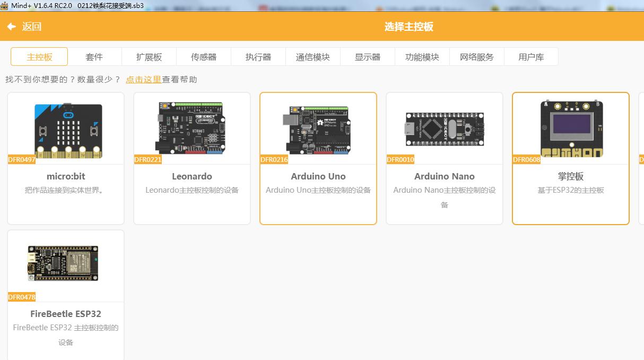The height and width of the screenshot is (360, 644).
Task: Open the 功能模块 tab
Action: pyautogui.click(x=422, y=57)
